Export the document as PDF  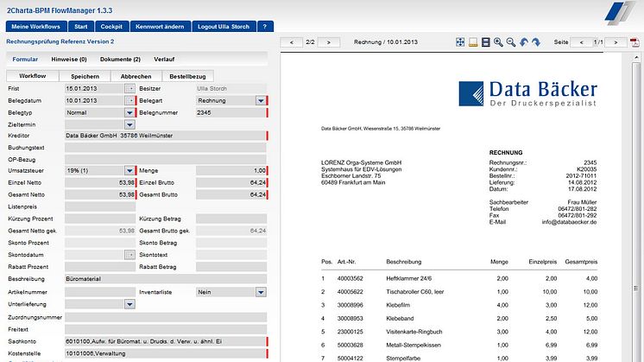(635, 42)
